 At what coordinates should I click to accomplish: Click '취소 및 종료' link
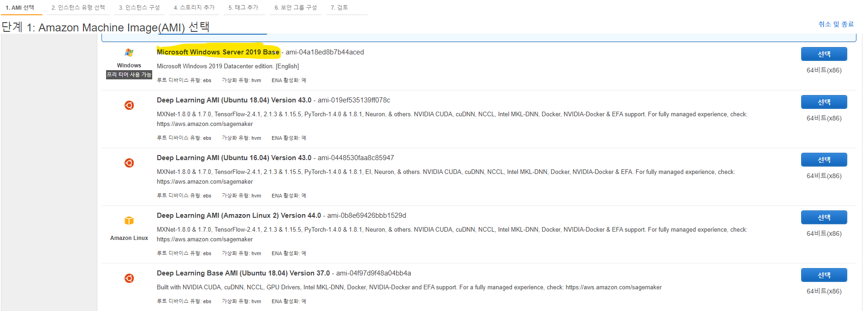pos(836,24)
